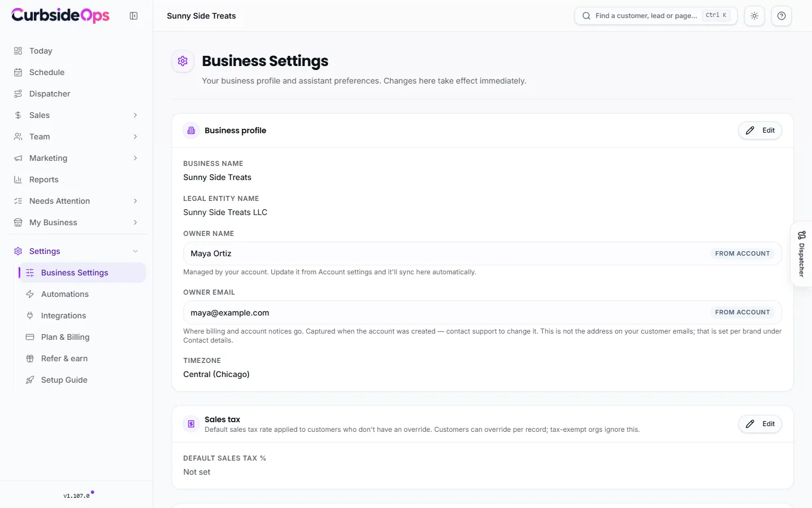Open the Setup Guide
Viewport: 812px width, 508px height.
pos(82,380)
